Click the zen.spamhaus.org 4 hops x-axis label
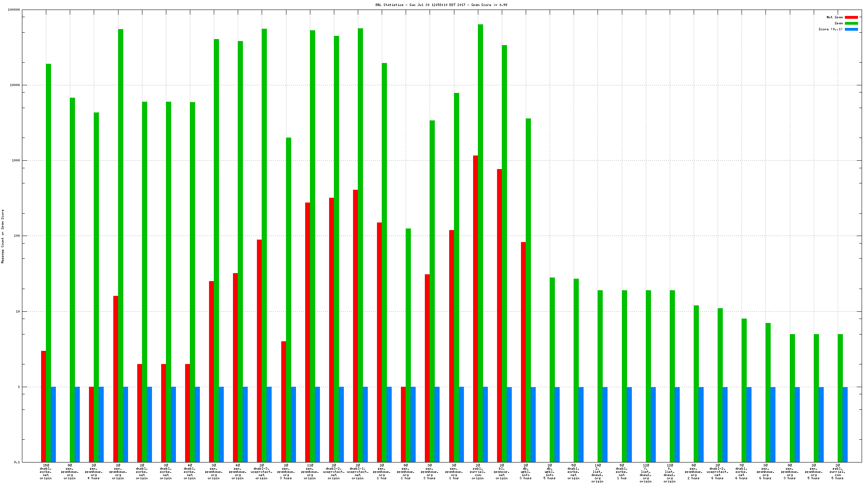Screen dimensions: 868x488 [x=94, y=472]
